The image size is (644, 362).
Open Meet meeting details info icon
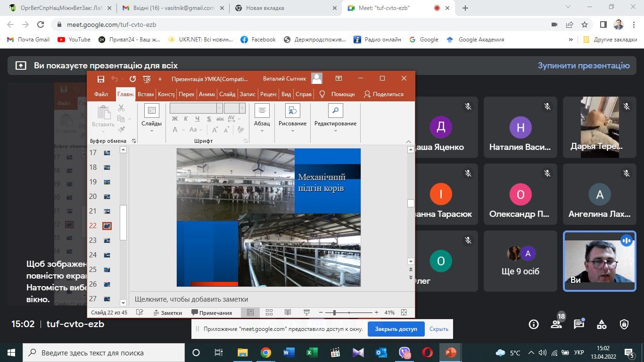point(534,324)
